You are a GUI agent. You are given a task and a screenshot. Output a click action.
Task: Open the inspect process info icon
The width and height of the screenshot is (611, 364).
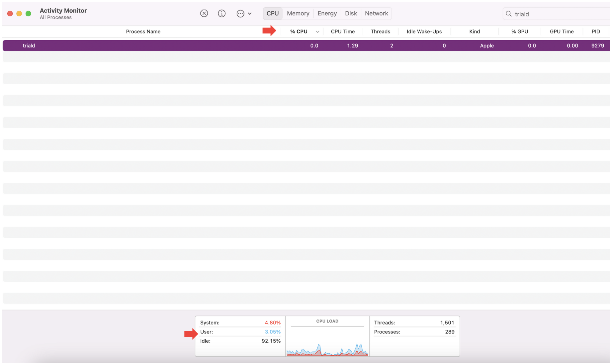(x=221, y=13)
